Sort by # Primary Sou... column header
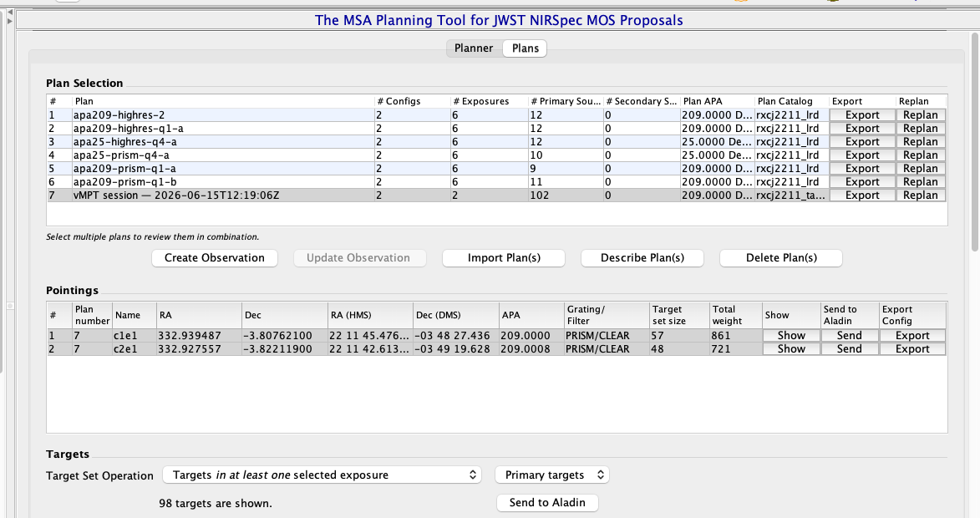Viewport: 980px width, 518px height. click(x=566, y=101)
